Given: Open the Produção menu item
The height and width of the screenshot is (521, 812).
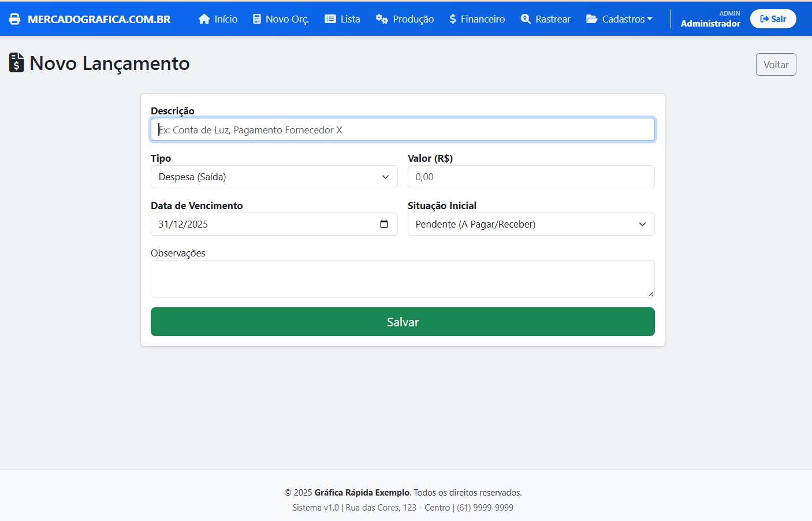Looking at the screenshot, I should click(x=405, y=19).
